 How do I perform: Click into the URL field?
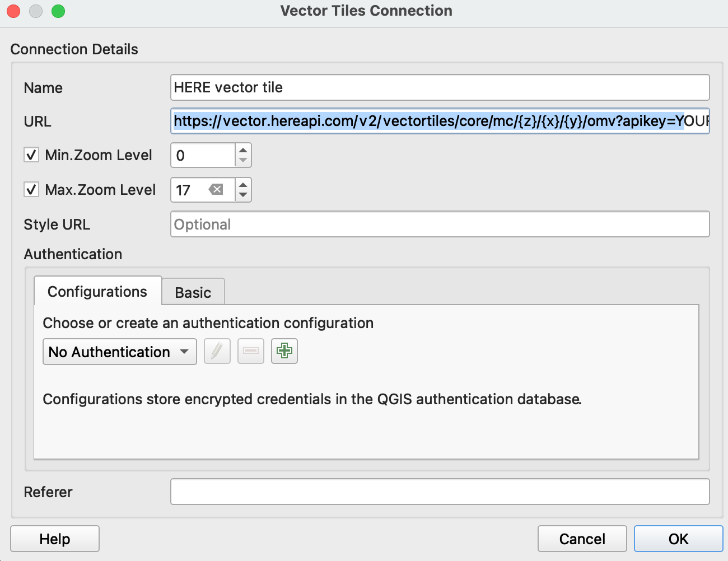pos(440,121)
